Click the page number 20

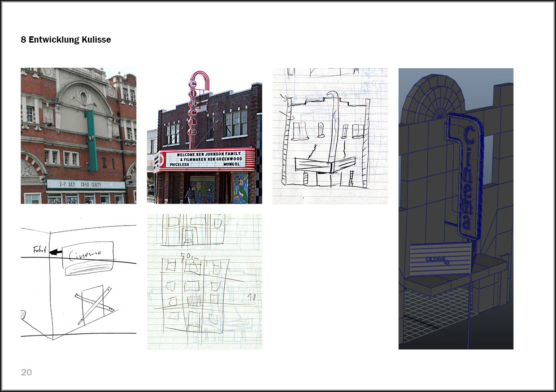26,372
